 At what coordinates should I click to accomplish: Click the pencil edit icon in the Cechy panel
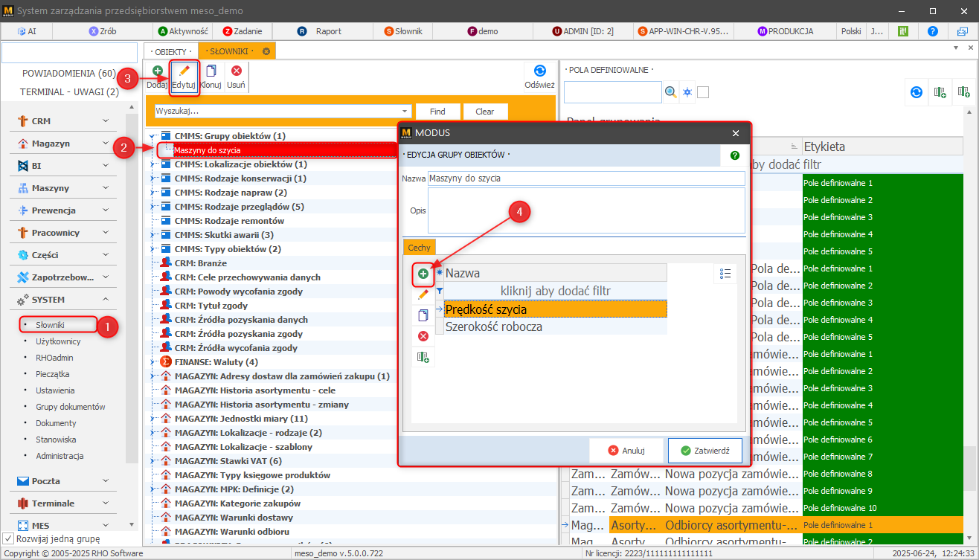[x=423, y=295]
